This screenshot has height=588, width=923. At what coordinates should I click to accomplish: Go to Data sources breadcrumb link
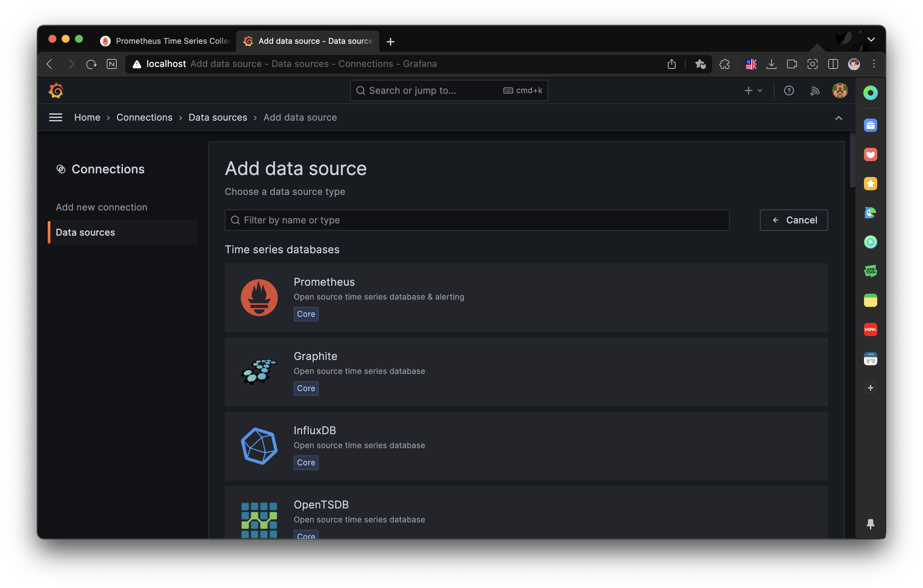point(218,117)
